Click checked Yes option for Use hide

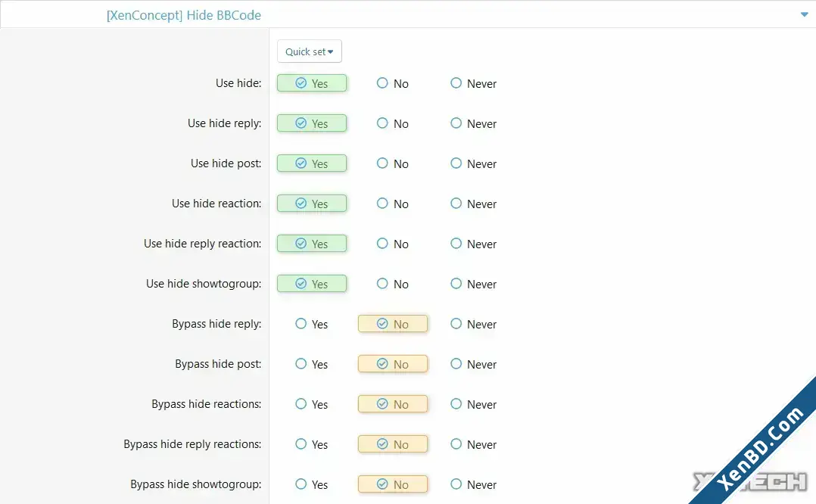[x=312, y=83]
